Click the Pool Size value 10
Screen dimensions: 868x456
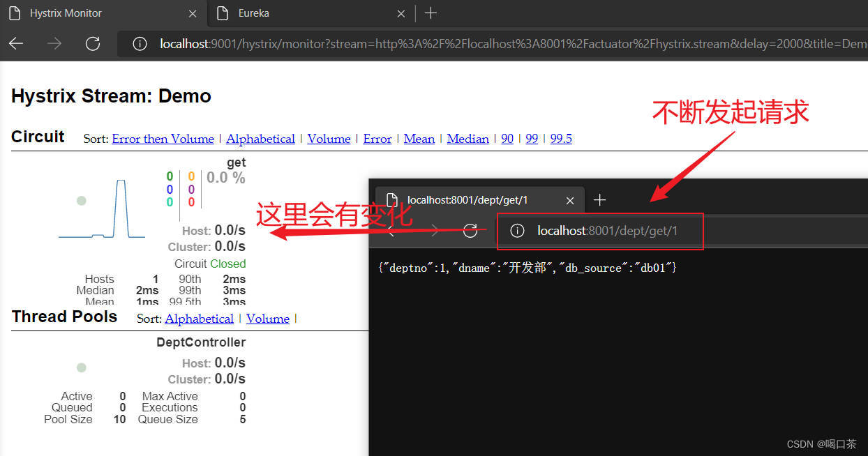[119, 419]
